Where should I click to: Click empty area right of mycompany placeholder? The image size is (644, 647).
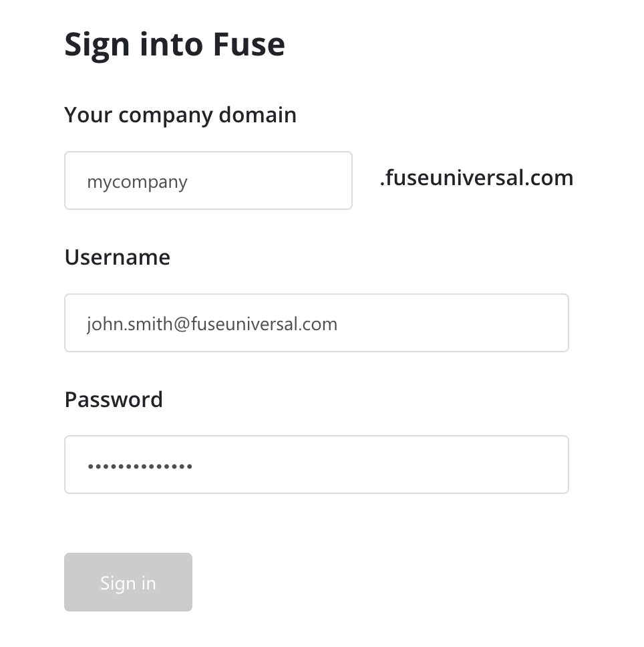click(281, 180)
